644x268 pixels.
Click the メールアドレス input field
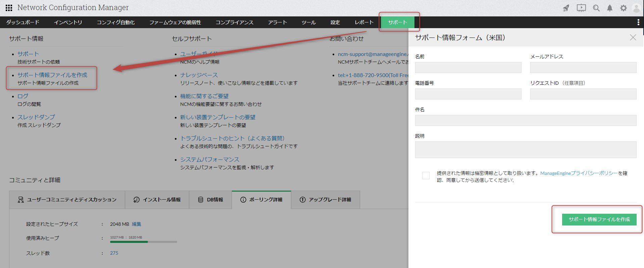(583, 67)
